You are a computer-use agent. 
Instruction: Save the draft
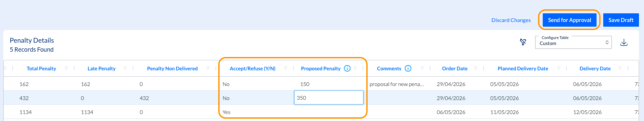point(621,20)
